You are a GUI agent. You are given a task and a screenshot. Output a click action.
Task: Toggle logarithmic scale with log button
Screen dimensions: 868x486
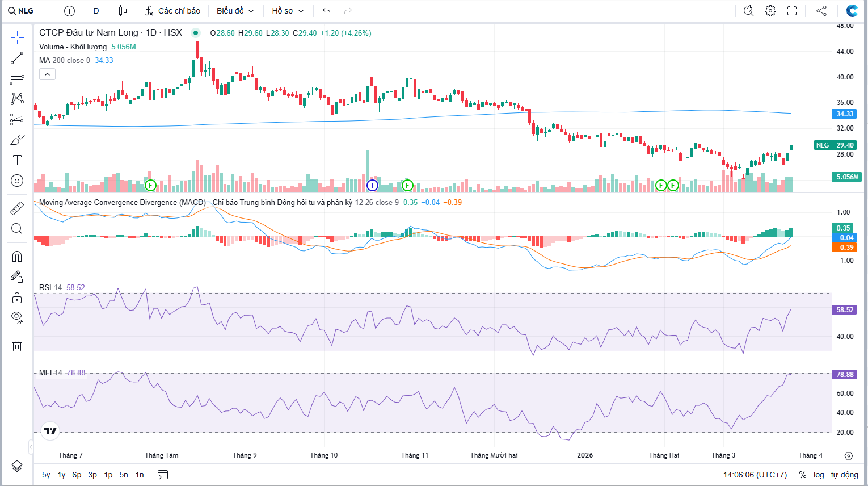[x=819, y=475]
